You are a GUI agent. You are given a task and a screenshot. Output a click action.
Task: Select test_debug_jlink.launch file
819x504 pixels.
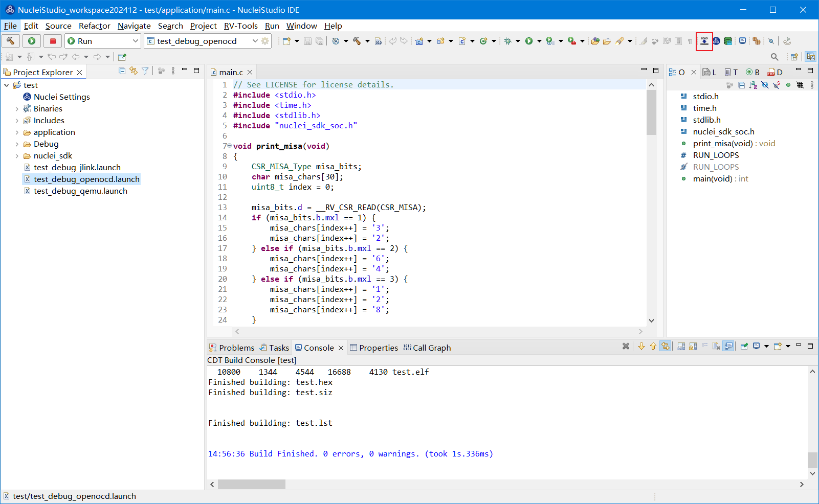click(x=77, y=168)
